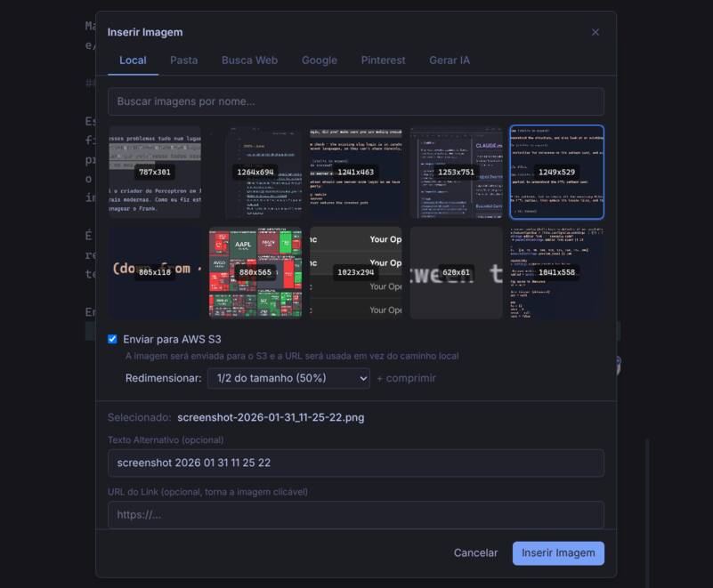Viewport: 713px width, 588px height.
Task: Click the Texto Alternativo input field
Action: coord(356,463)
